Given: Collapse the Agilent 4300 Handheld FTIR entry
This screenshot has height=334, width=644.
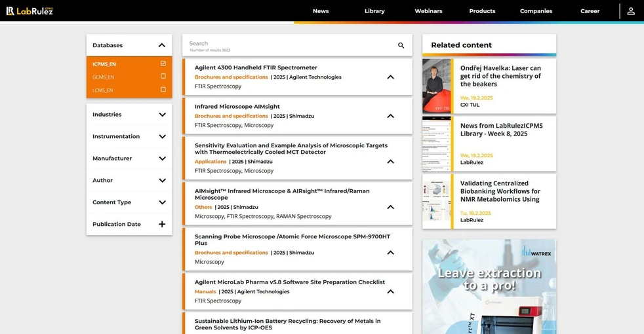Looking at the screenshot, I should (x=391, y=77).
